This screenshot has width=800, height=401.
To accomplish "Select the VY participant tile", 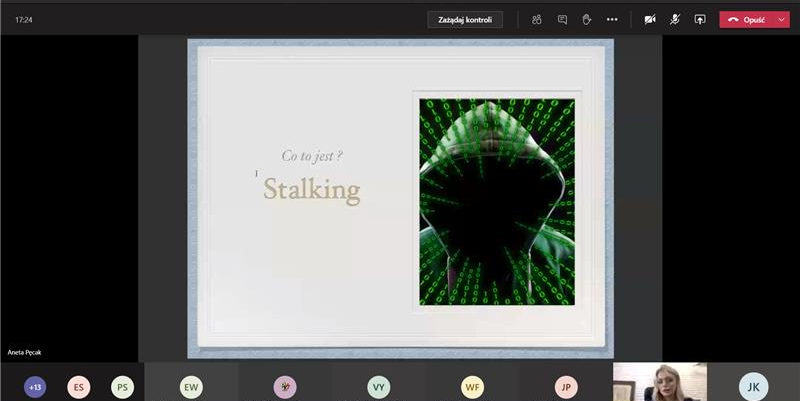I will tap(379, 382).
